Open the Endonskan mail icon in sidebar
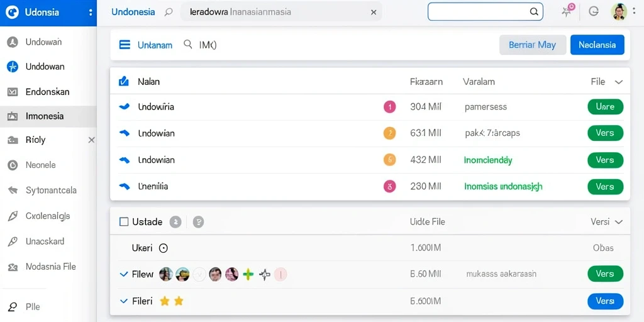Screen dimensions: 644x322 (x=13, y=92)
